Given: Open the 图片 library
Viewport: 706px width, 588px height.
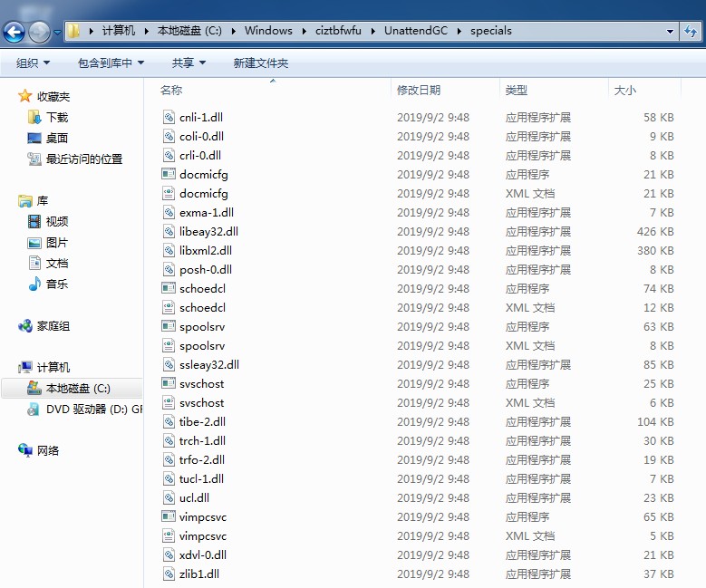Looking at the screenshot, I should click(57, 243).
